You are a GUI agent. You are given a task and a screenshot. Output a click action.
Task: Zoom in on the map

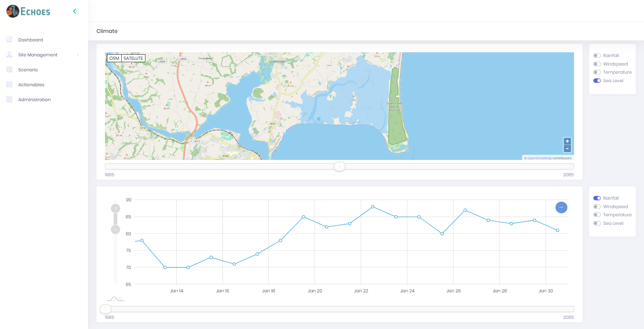pyautogui.click(x=567, y=141)
